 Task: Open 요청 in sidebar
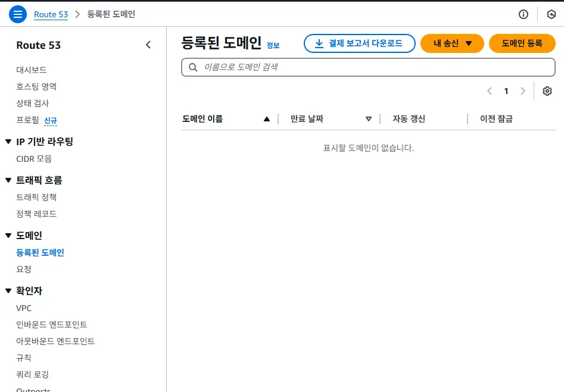[24, 269]
